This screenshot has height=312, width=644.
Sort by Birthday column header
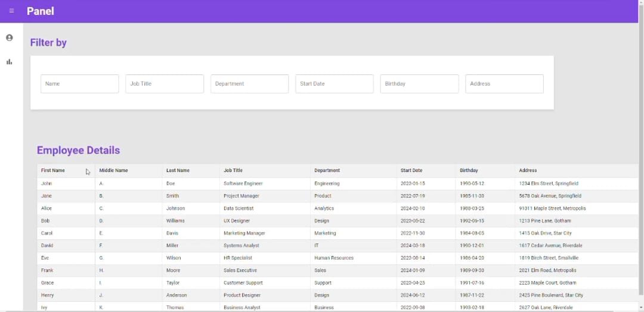tap(469, 171)
